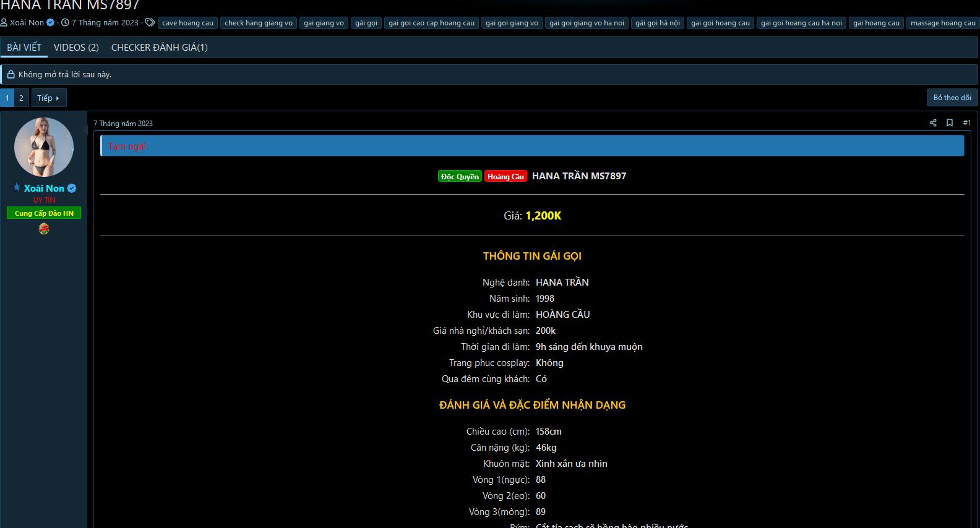Click the lock icon in the notice bar
The width and height of the screenshot is (980, 528).
pos(11,75)
